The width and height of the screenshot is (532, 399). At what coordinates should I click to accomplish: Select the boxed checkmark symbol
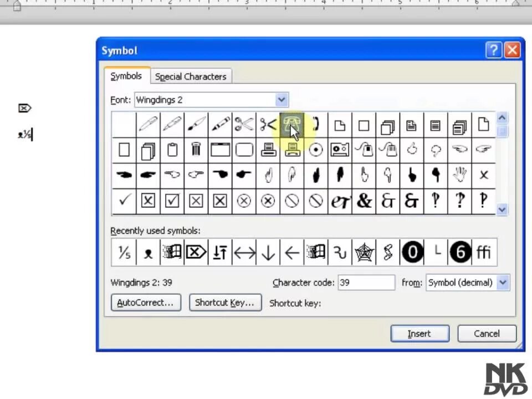(172, 201)
